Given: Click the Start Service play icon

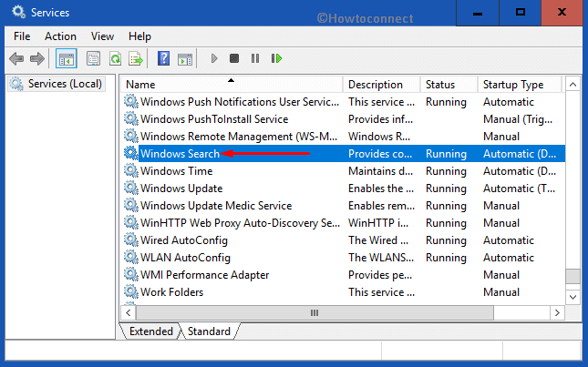Looking at the screenshot, I should (x=214, y=58).
